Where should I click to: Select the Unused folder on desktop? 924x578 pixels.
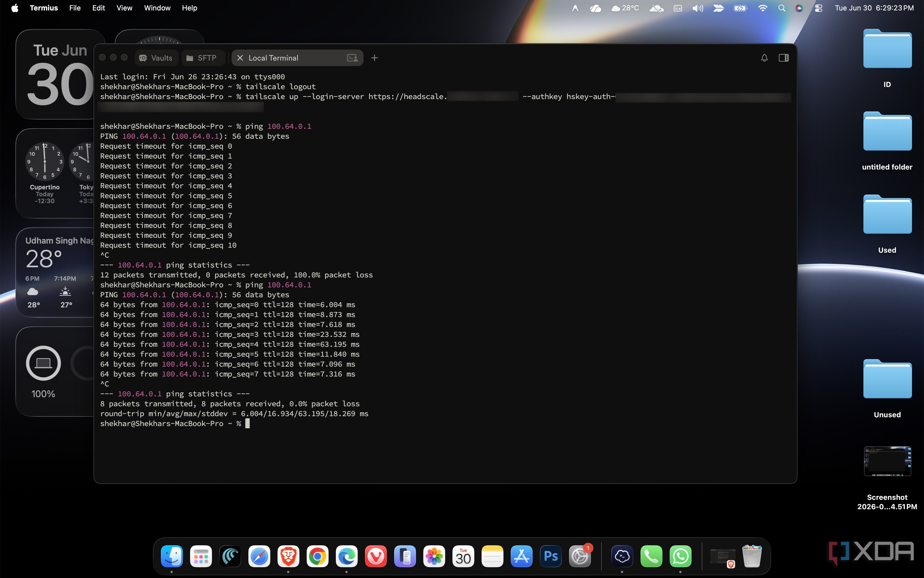tap(887, 379)
